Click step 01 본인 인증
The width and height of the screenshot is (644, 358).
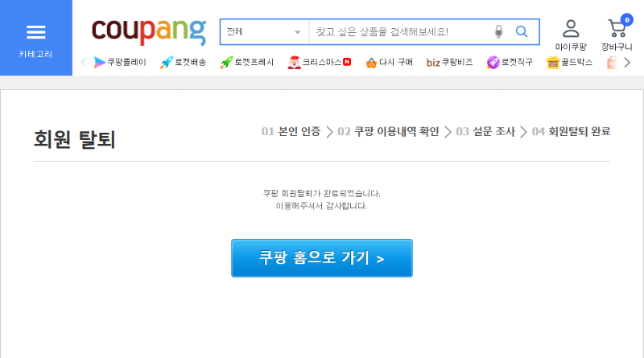[291, 131]
